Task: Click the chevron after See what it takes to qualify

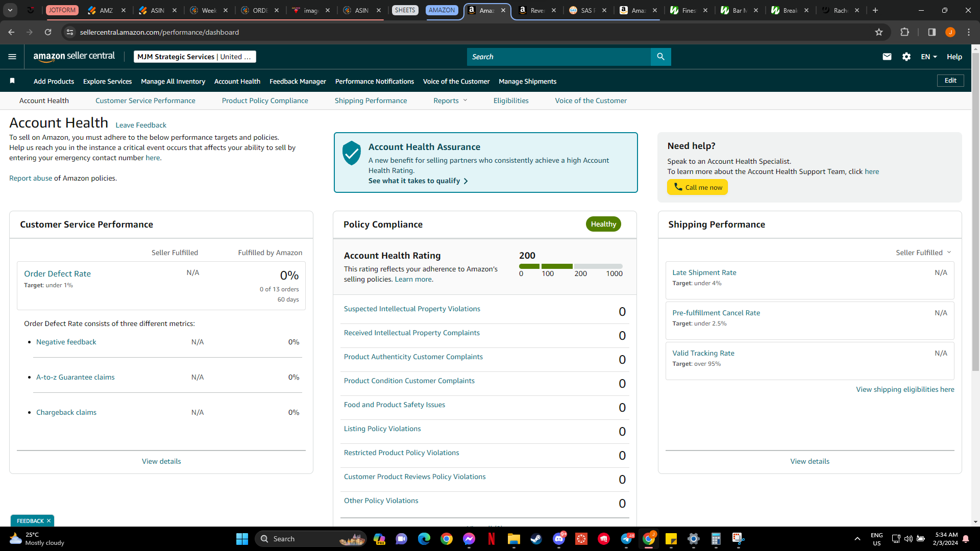Action: [x=465, y=181]
